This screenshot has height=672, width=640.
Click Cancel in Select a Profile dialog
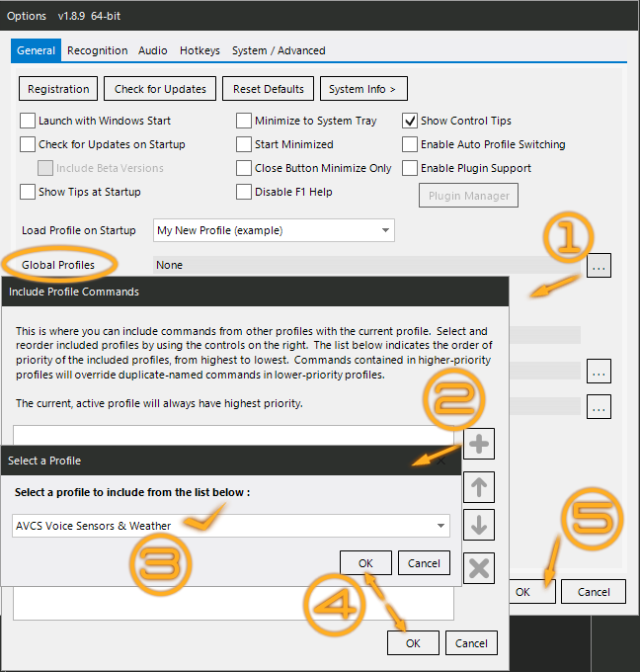pyautogui.click(x=424, y=563)
